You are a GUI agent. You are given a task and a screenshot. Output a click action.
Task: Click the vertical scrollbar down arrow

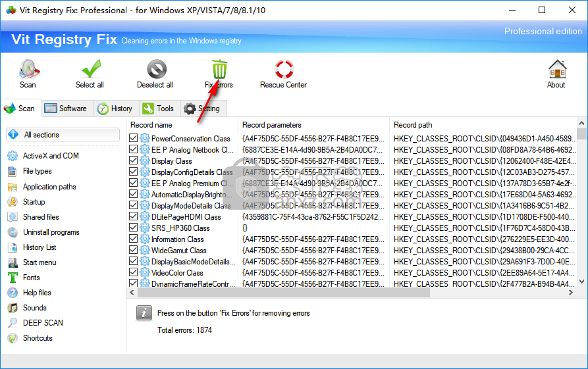581,282
